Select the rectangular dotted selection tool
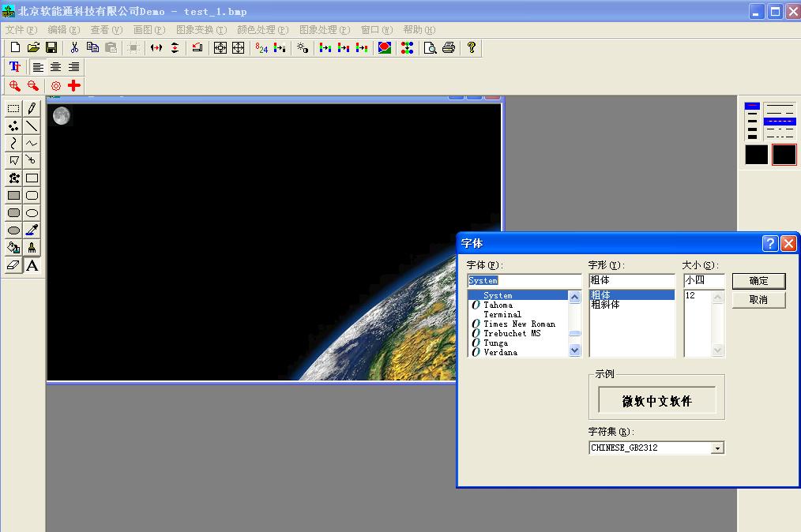The width and height of the screenshot is (801, 532). coord(13,108)
